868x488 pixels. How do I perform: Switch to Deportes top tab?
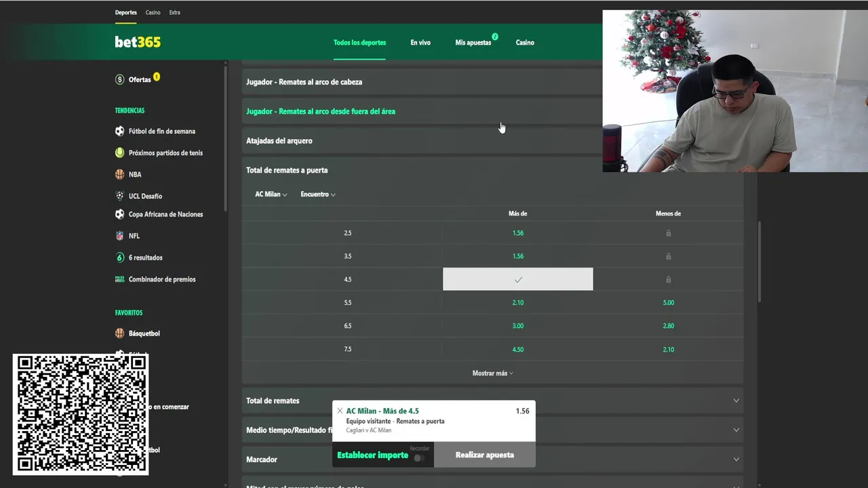pos(125,12)
